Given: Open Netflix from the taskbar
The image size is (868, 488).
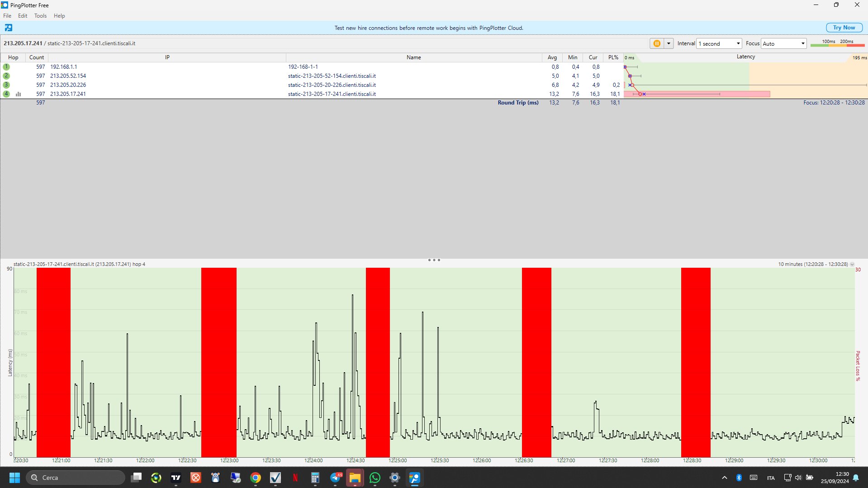Looking at the screenshot, I should coord(295,478).
